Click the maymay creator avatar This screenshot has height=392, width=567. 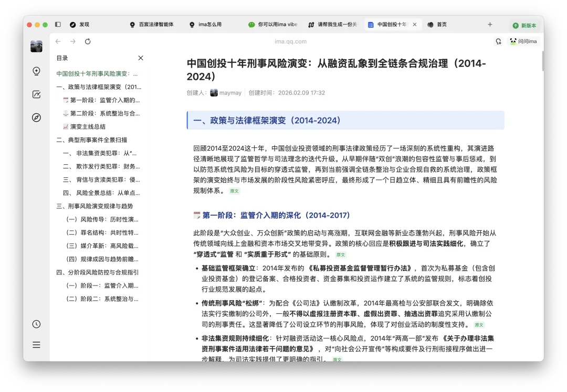coord(214,93)
